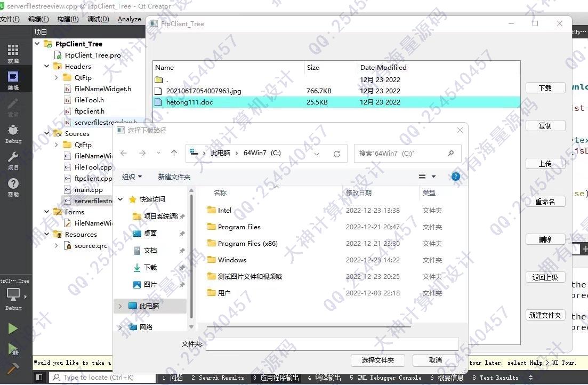Click the Build hammer icon
This screenshot has width=588, height=385.
coord(13,368)
